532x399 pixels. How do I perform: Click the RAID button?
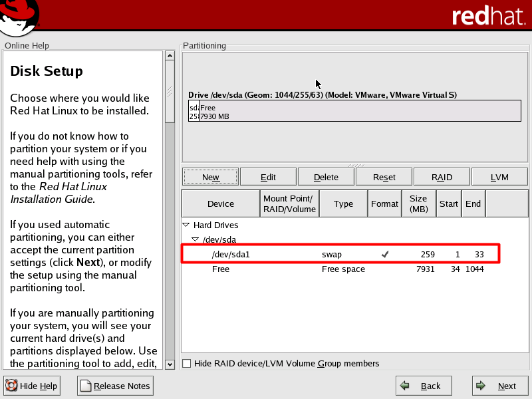coord(442,177)
